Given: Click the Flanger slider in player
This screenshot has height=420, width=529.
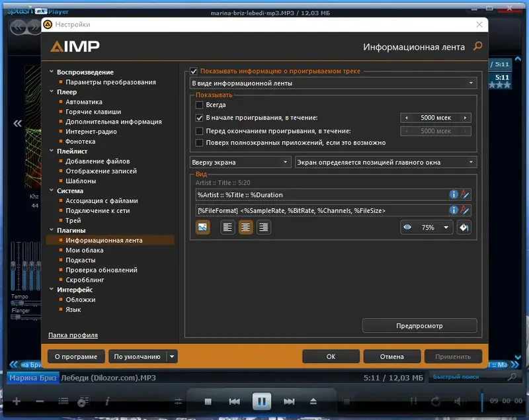Looking at the screenshot, I should coord(26,317).
